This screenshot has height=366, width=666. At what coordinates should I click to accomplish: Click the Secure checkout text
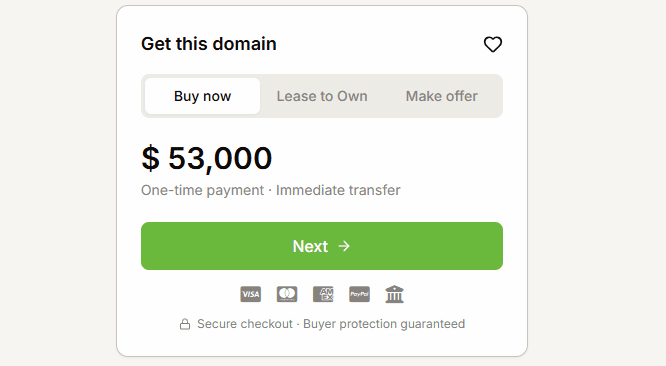point(245,324)
